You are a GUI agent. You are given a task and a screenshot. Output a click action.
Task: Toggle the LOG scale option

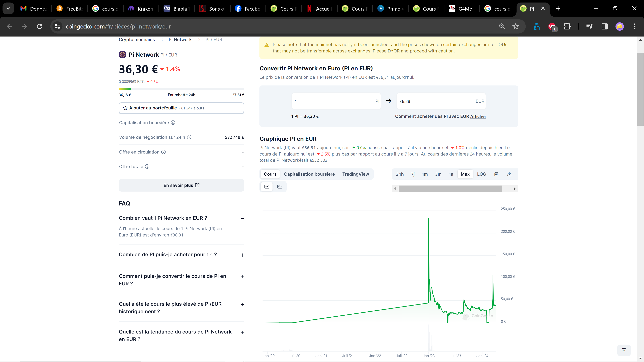481,174
